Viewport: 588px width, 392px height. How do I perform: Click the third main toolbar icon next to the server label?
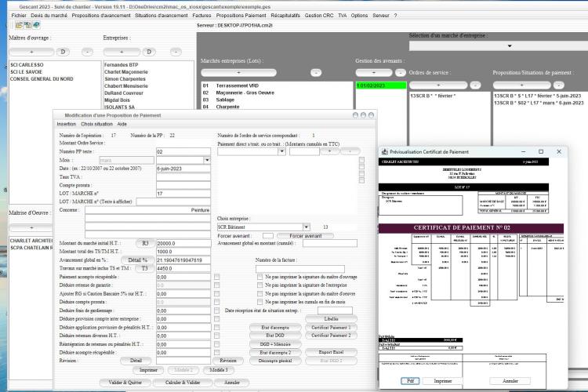coord(36,25)
